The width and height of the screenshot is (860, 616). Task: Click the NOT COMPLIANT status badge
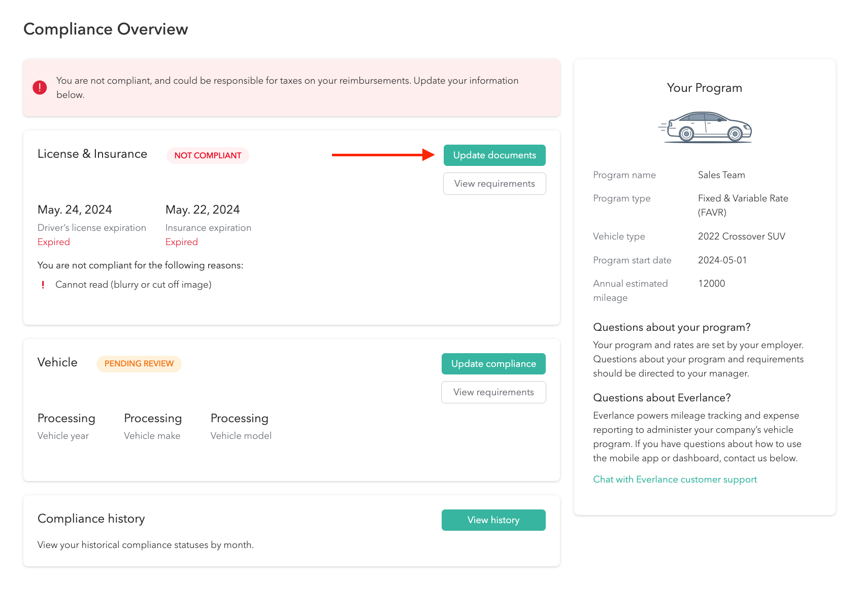pyautogui.click(x=208, y=155)
